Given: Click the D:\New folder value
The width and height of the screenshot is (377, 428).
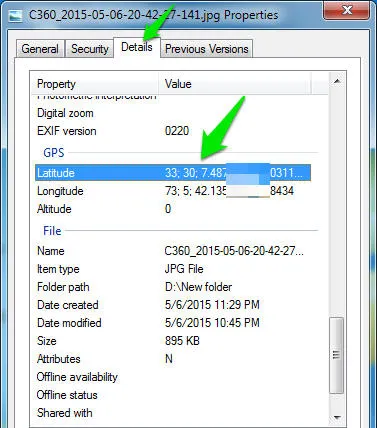Looking at the screenshot, I should coord(198,287).
